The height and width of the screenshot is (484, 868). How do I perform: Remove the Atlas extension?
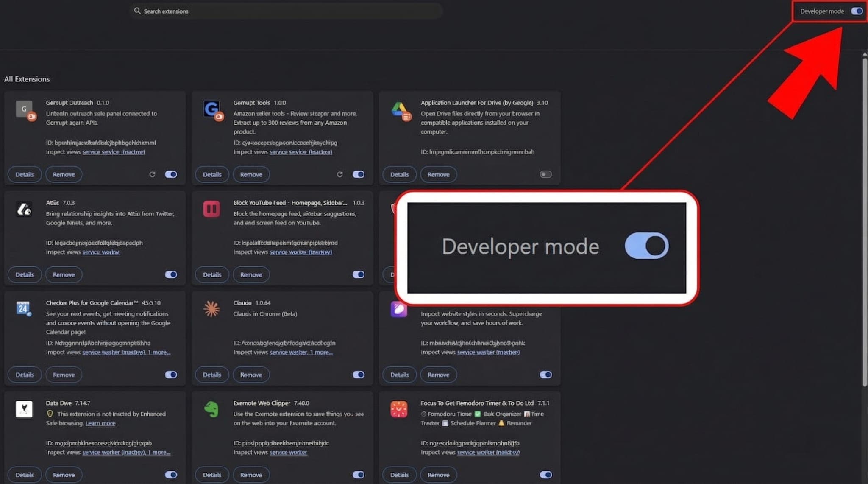(x=64, y=274)
